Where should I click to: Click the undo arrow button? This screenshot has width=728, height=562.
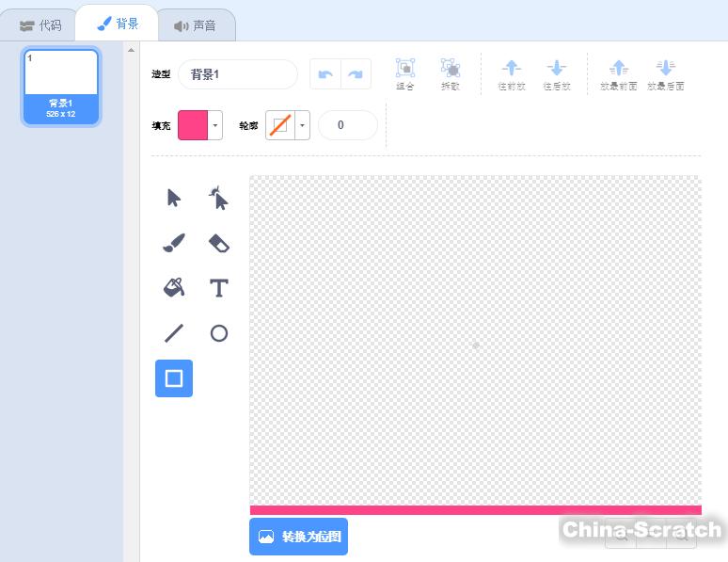pyautogui.click(x=325, y=74)
